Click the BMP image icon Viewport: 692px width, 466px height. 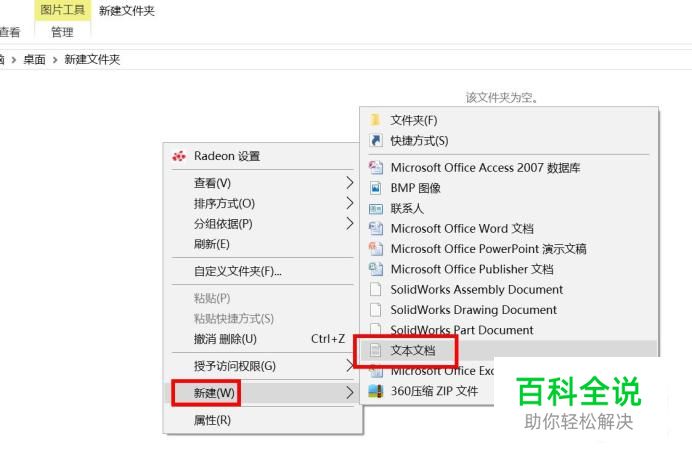tap(376, 188)
